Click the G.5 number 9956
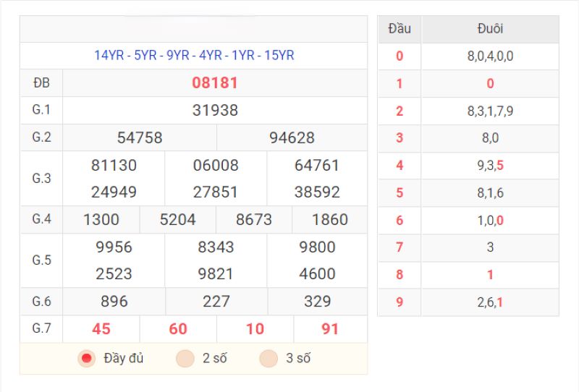 (114, 247)
